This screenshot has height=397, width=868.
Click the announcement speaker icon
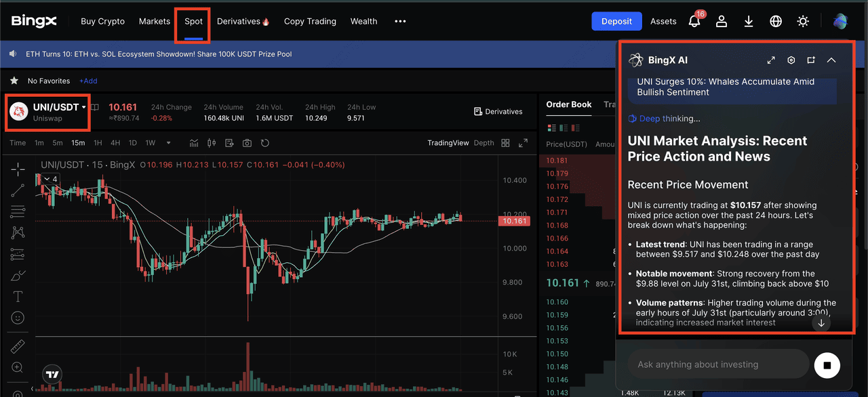(13, 54)
